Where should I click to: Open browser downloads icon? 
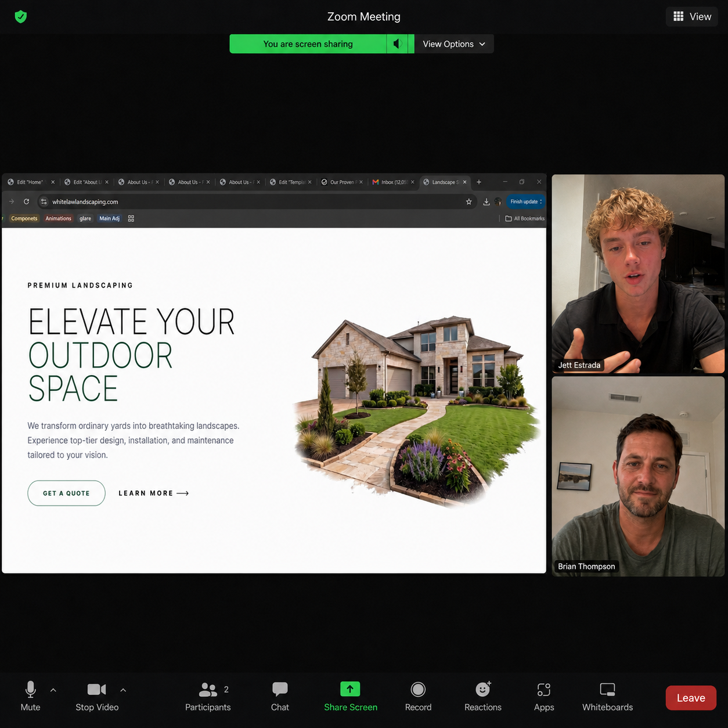(x=486, y=201)
